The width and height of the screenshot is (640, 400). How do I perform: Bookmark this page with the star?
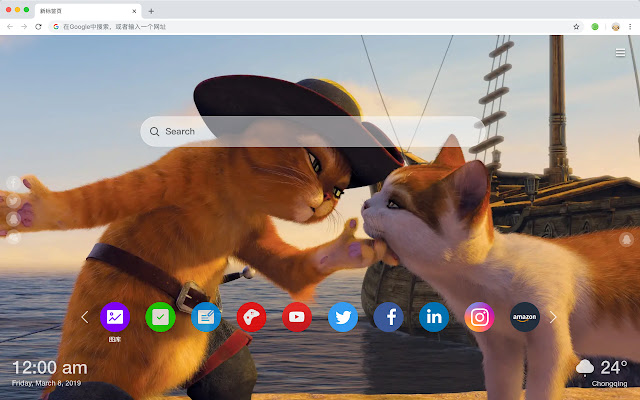(x=576, y=27)
